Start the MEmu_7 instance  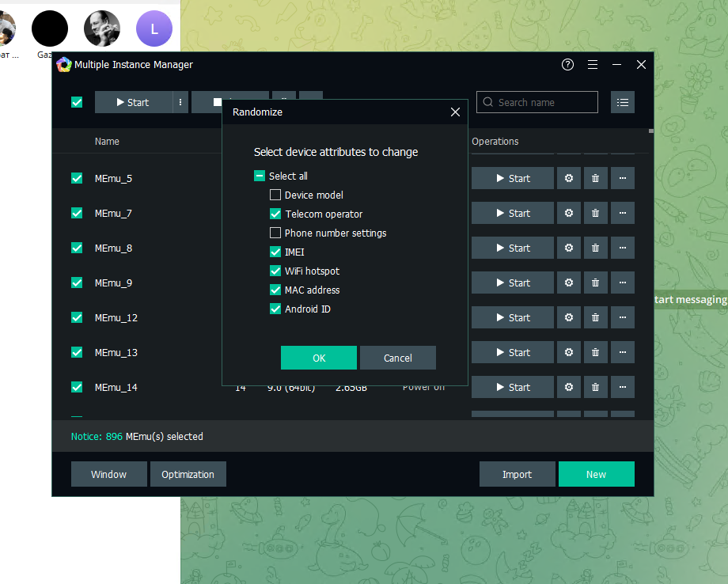tap(513, 213)
